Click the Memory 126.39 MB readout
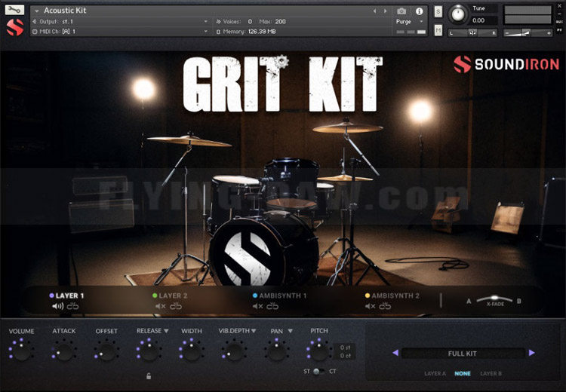Screen dimensions: 566x392 click(246, 32)
